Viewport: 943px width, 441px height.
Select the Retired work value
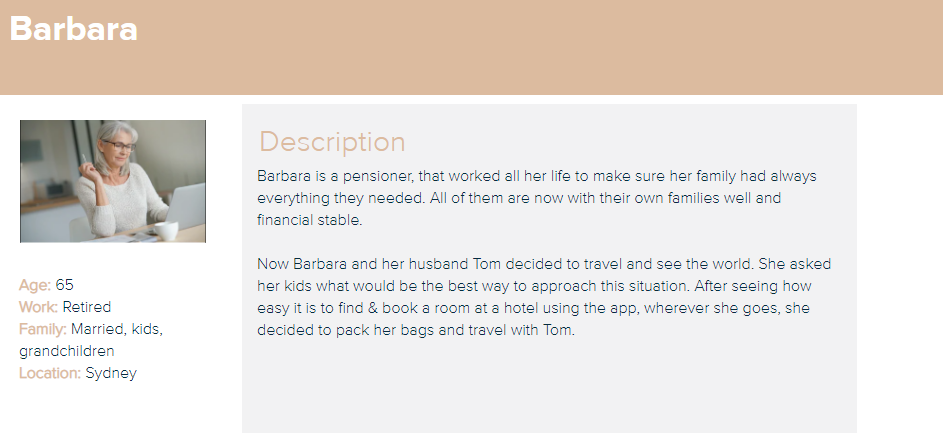(x=87, y=307)
